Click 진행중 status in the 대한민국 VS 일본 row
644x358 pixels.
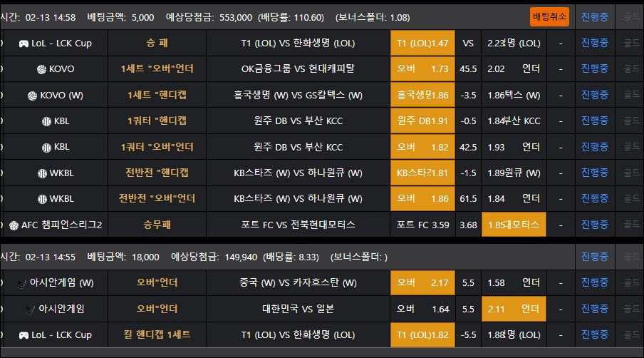[594, 309]
